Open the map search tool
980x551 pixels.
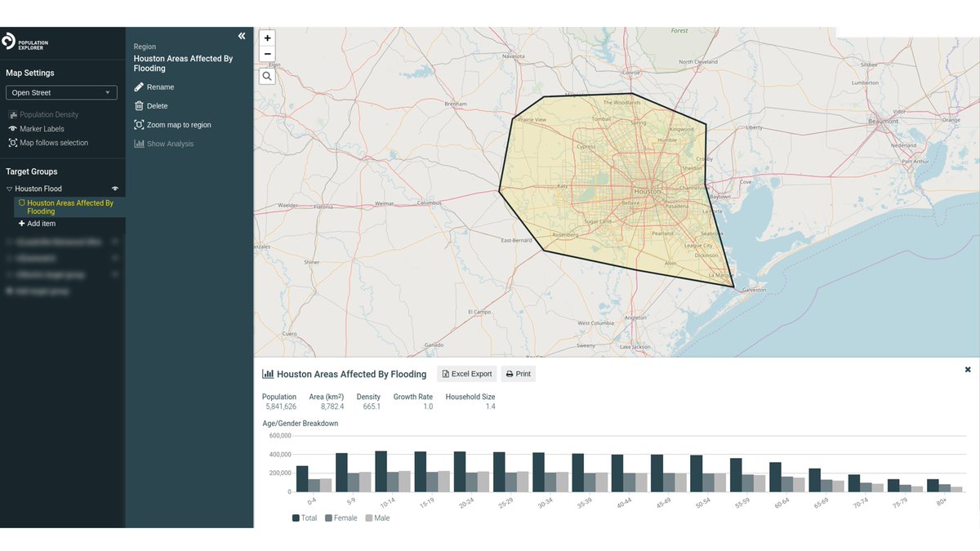pos(267,76)
